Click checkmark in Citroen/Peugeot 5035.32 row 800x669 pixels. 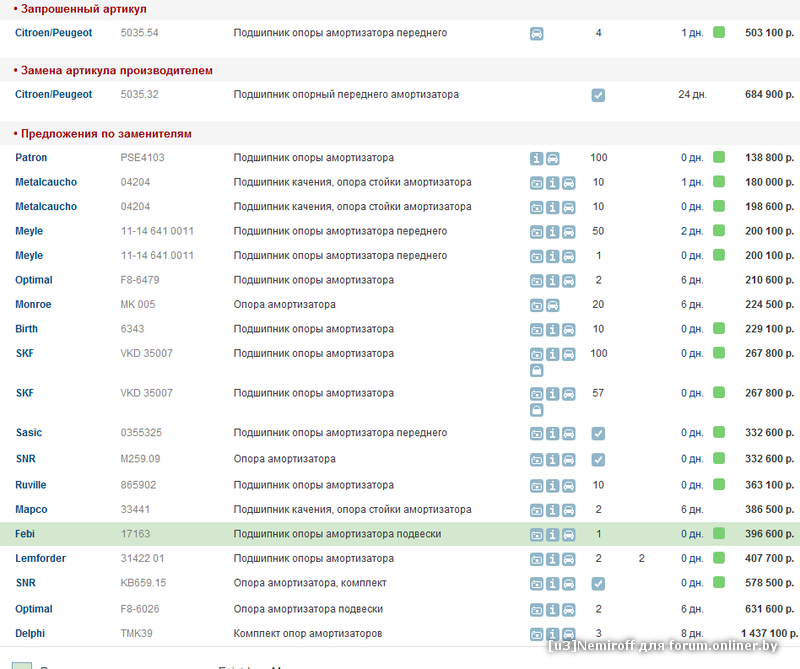pos(598,95)
